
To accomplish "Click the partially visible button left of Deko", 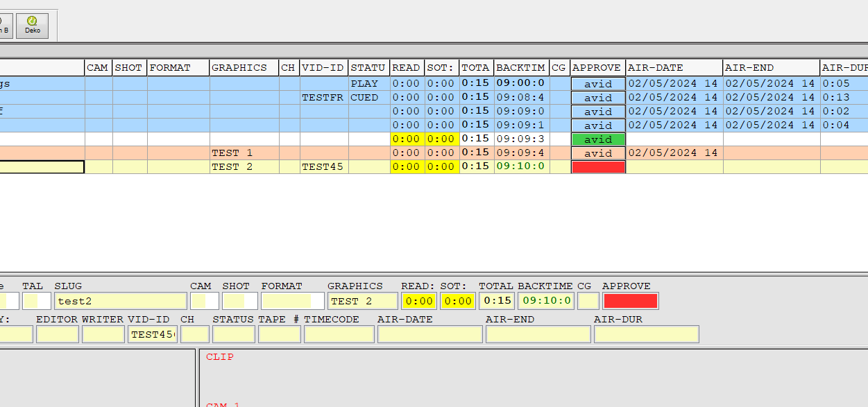I will (x=6, y=26).
